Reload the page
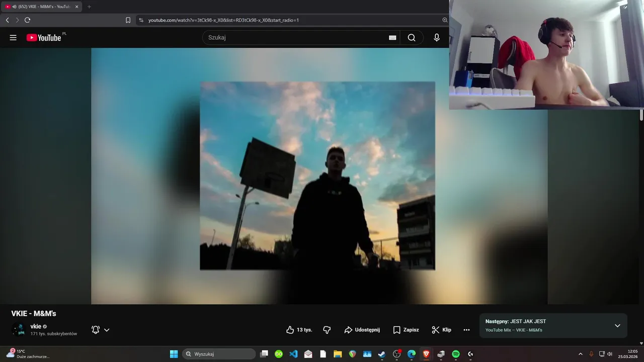 (27, 20)
